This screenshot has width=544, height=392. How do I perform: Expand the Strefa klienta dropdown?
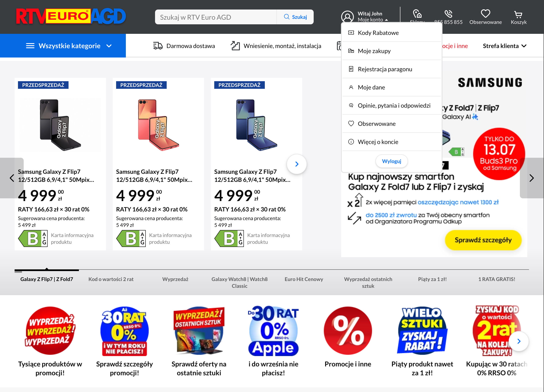(505, 46)
